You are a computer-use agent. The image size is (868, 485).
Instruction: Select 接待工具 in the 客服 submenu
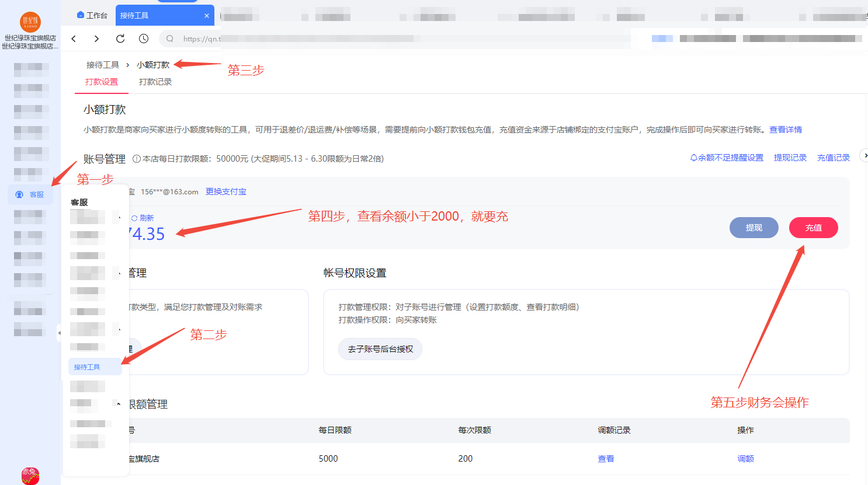(87, 367)
